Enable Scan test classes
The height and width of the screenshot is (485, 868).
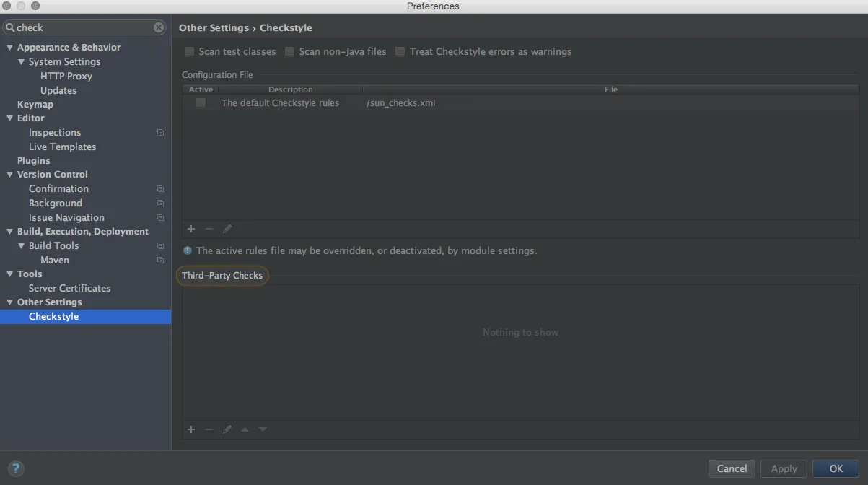[x=189, y=51]
